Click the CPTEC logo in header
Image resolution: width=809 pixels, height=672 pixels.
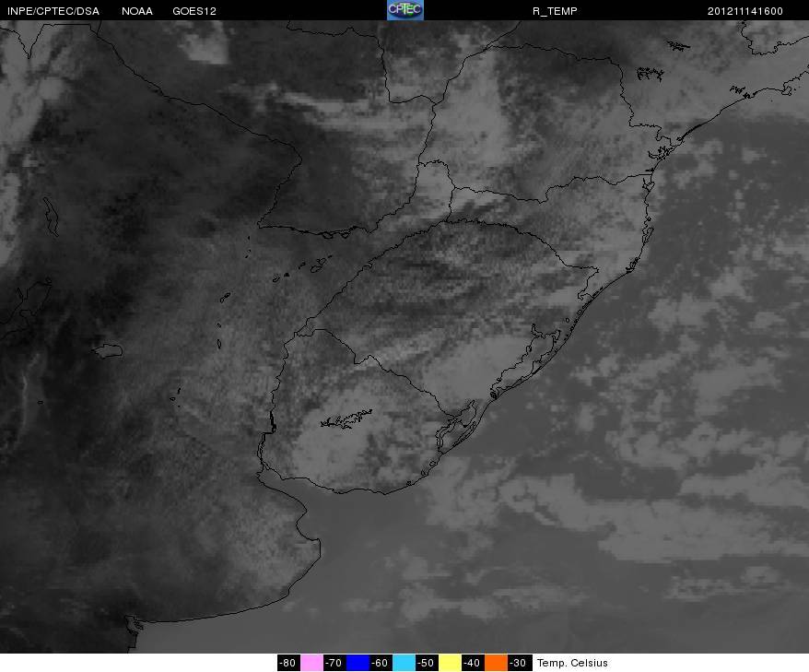pyautogui.click(x=405, y=10)
